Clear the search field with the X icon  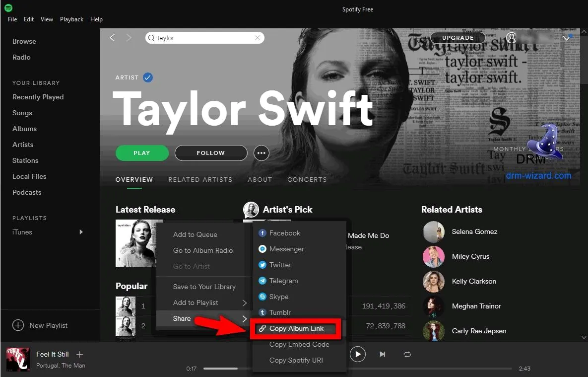[x=257, y=38]
